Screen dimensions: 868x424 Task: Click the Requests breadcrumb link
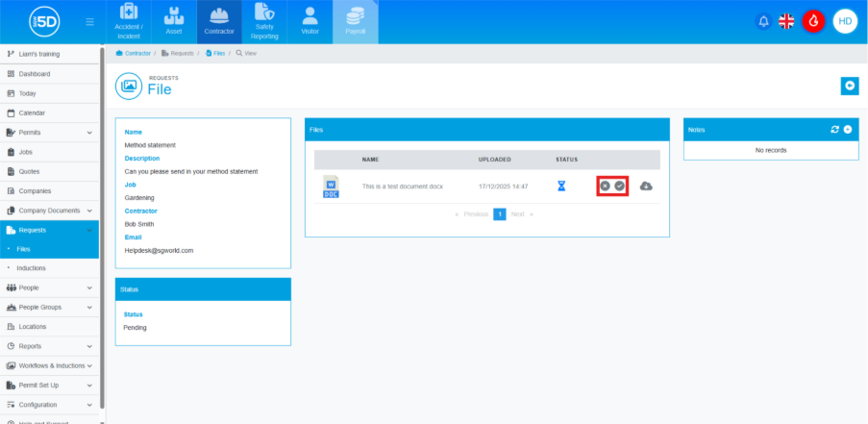click(182, 54)
